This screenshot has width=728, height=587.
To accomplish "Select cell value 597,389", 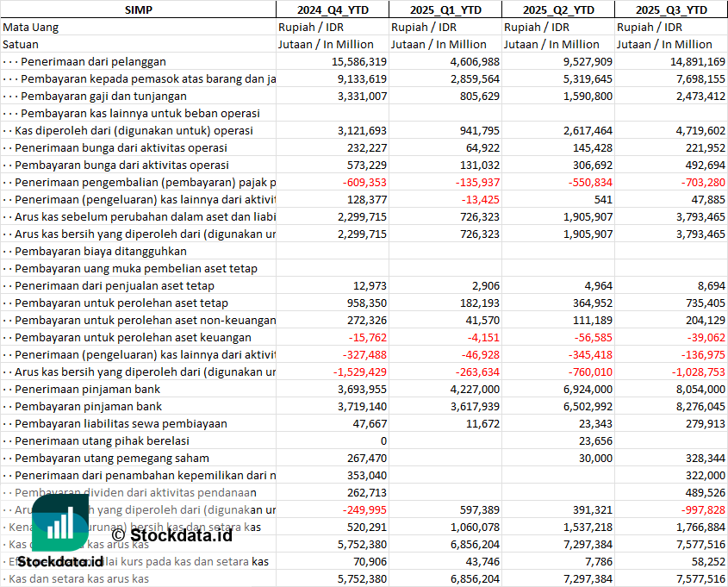I will pyautogui.click(x=480, y=510).
